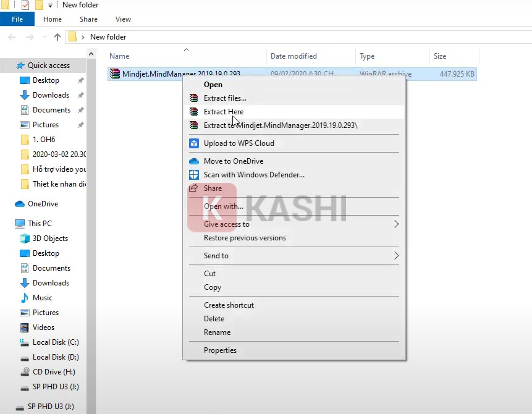
Task: Open the File ribbon tab
Action: click(x=17, y=19)
